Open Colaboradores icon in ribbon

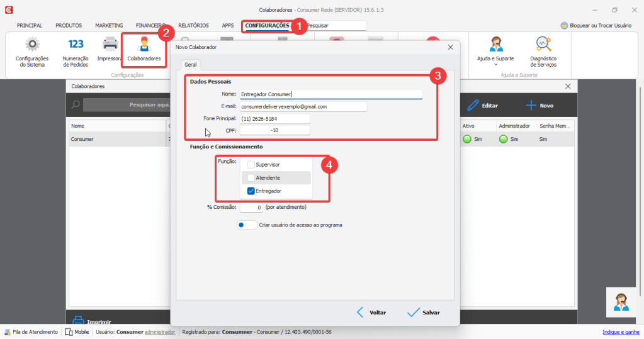(144, 45)
